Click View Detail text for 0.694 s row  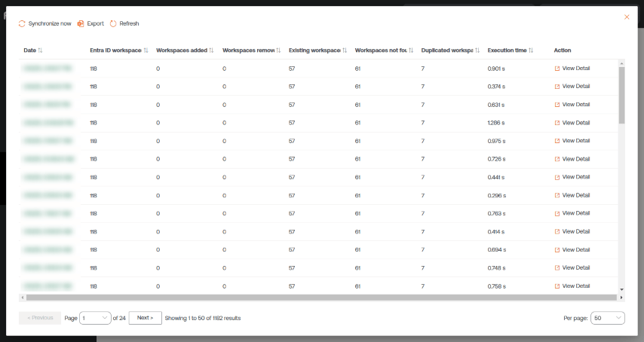coord(576,249)
